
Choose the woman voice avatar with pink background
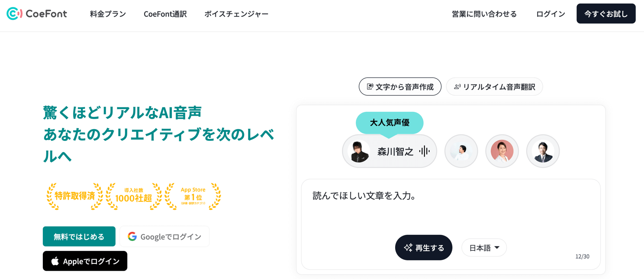click(x=502, y=151)
